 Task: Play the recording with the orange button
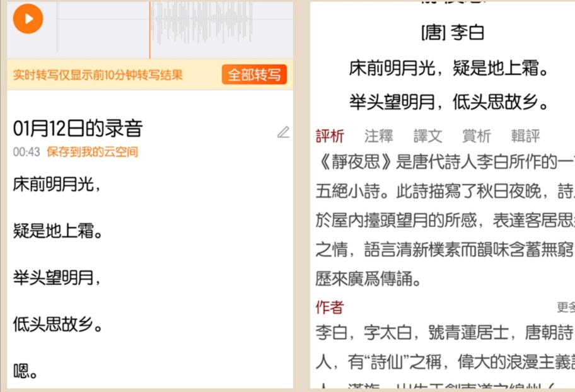(28, 19)
